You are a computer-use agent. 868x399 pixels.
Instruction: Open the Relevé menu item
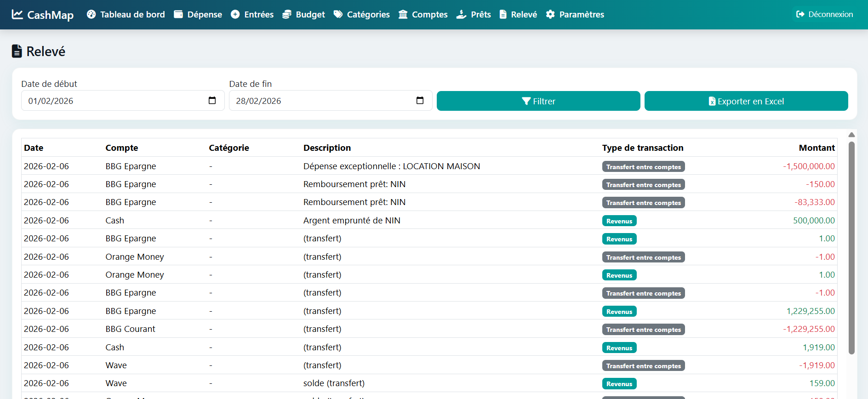point(518,14)
